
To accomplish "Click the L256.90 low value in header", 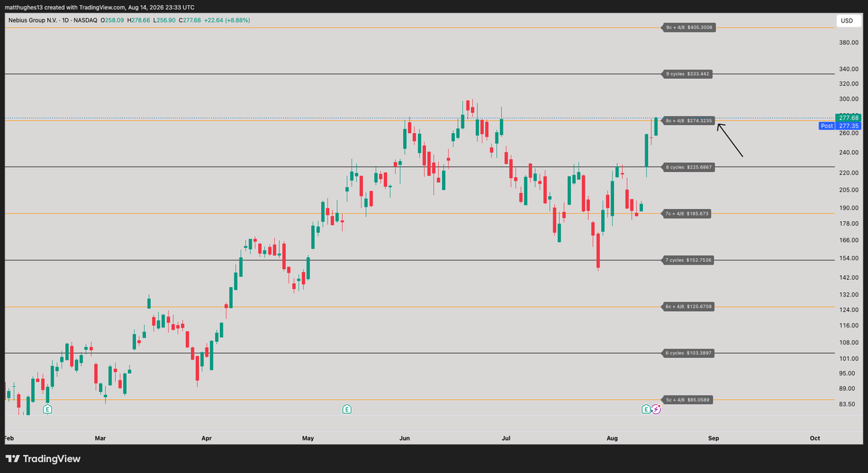I will 163,20.
